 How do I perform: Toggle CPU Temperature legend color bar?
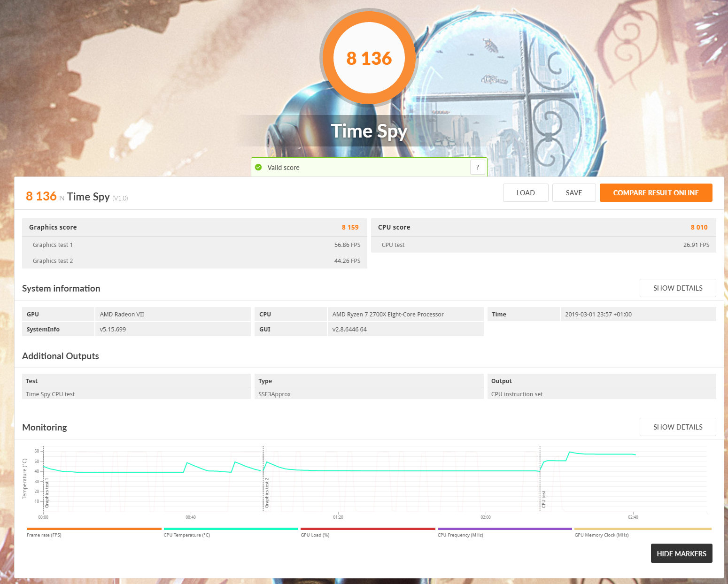tap(231, 529)
